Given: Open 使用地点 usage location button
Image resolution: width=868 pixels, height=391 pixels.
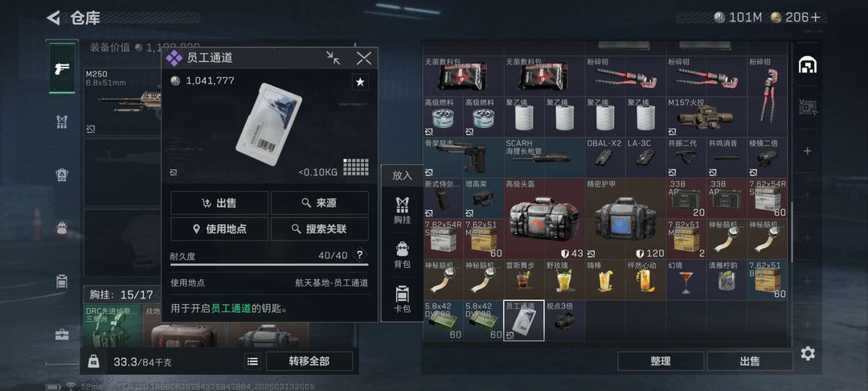Looking at the screenshot, I should (x=219, y=228).
